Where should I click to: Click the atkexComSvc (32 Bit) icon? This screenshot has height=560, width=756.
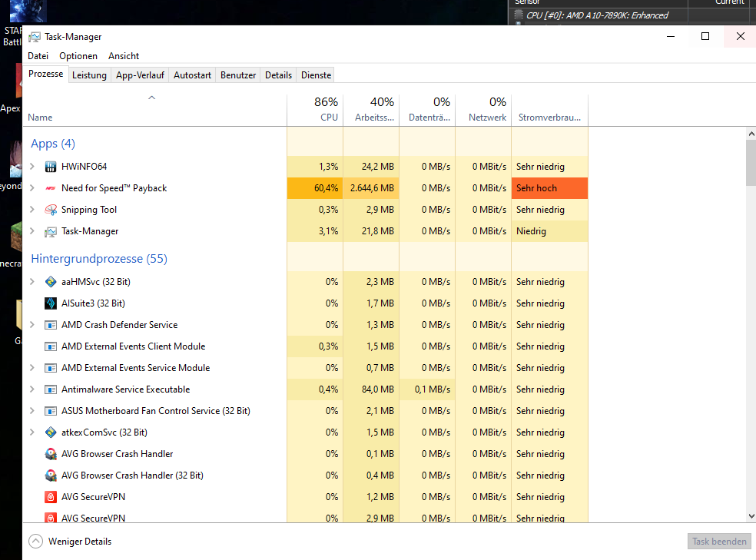click(x=51, y=432)
